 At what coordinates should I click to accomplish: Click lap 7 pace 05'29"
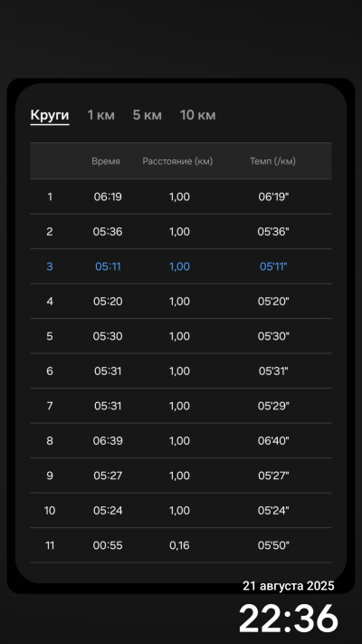click(273, 406)
